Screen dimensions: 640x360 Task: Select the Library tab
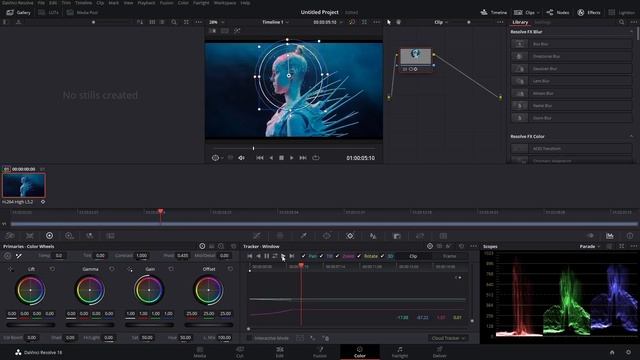520,22
